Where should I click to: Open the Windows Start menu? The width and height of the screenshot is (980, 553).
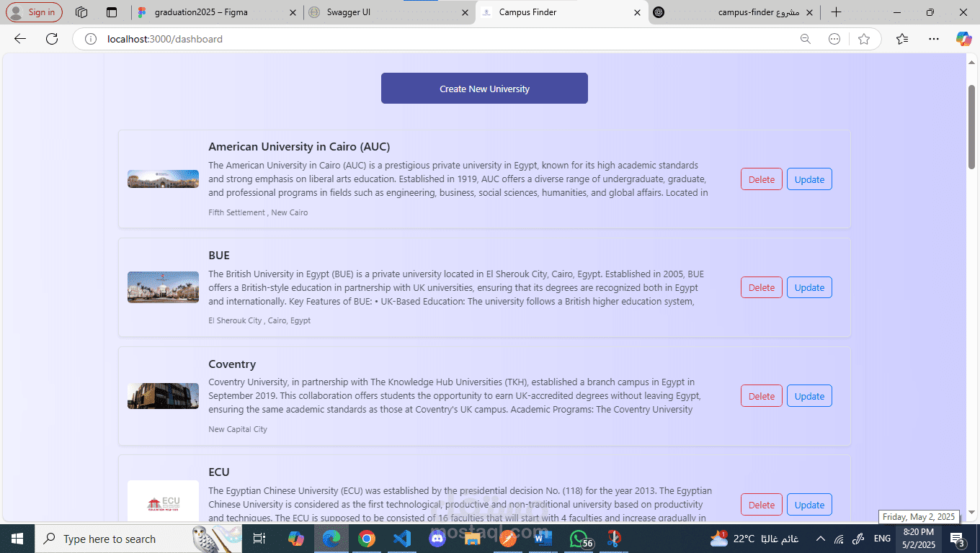coord(17,539)
